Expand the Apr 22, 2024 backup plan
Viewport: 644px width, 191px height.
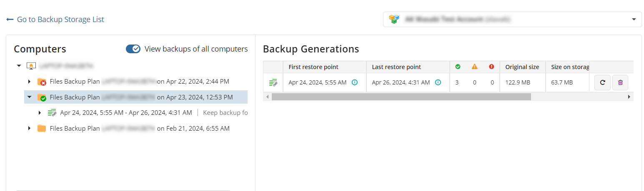point(29,82)
